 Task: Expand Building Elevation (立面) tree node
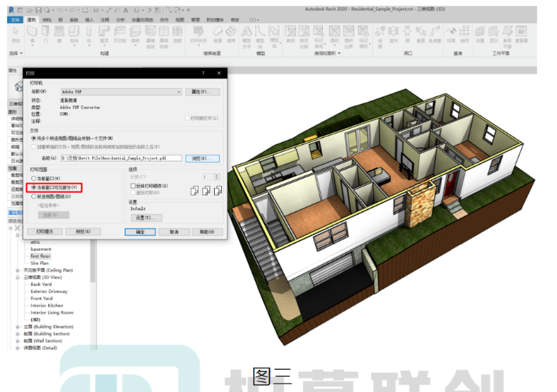click(17, 327)
